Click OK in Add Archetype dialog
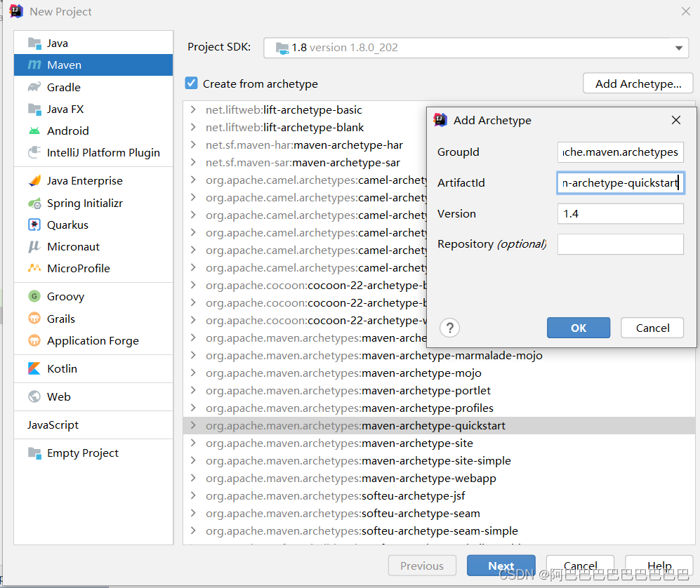Screen dimensions: 700x588 point(579,328)
